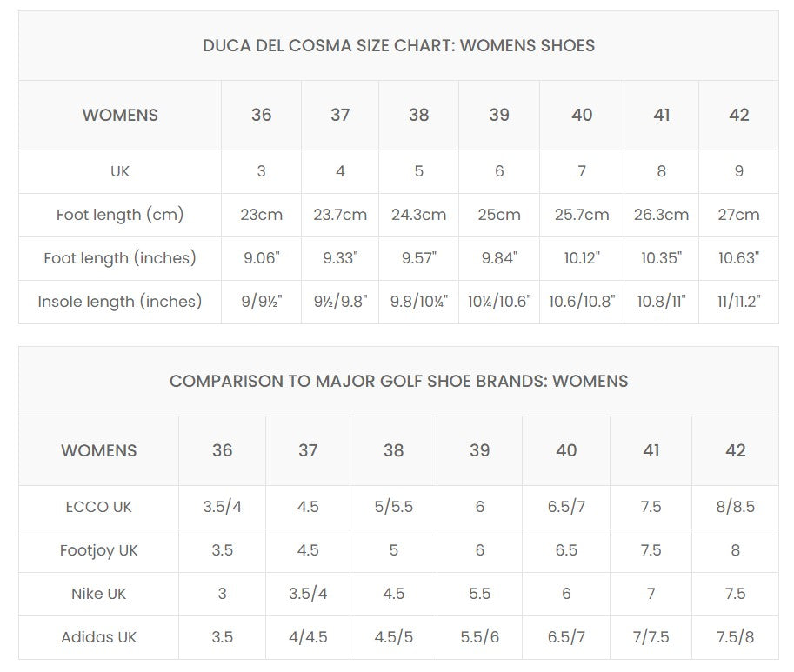
Task: Select the 10.63" foot length value
Action: coord(738,258)
